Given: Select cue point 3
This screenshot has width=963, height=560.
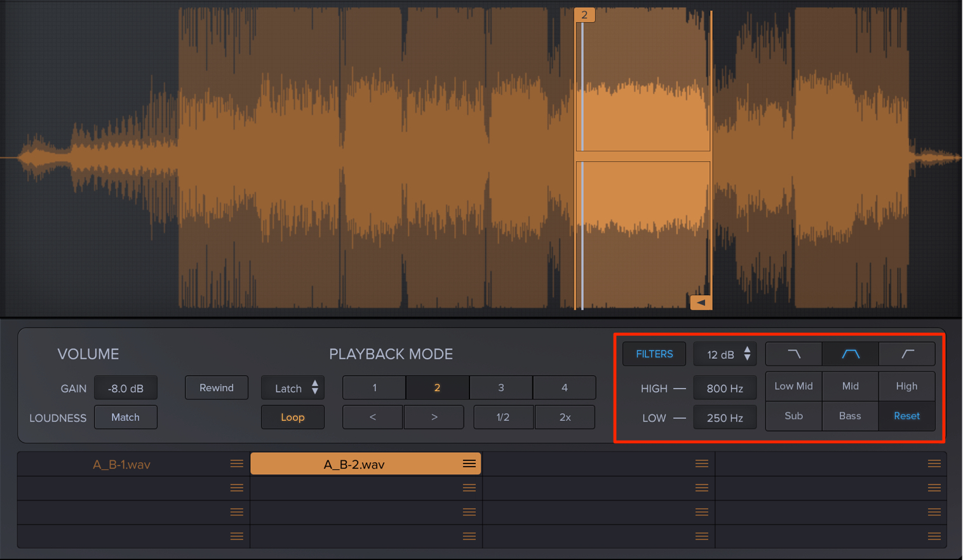Looking at the screenshot, I should click(501, 388).
